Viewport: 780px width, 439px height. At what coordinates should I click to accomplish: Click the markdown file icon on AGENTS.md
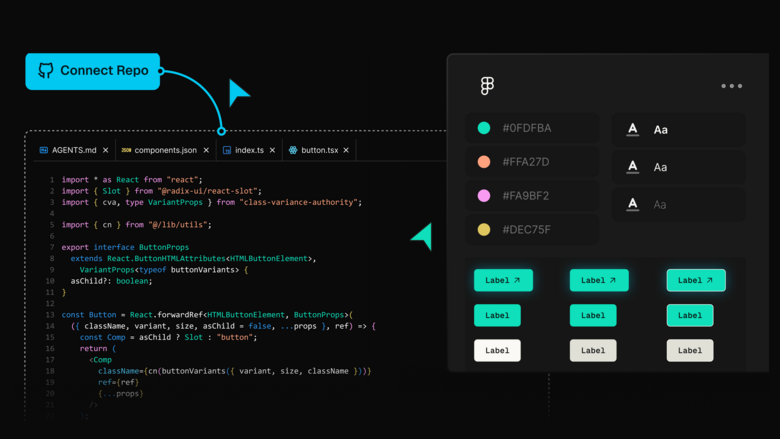[x=44, y=150]
